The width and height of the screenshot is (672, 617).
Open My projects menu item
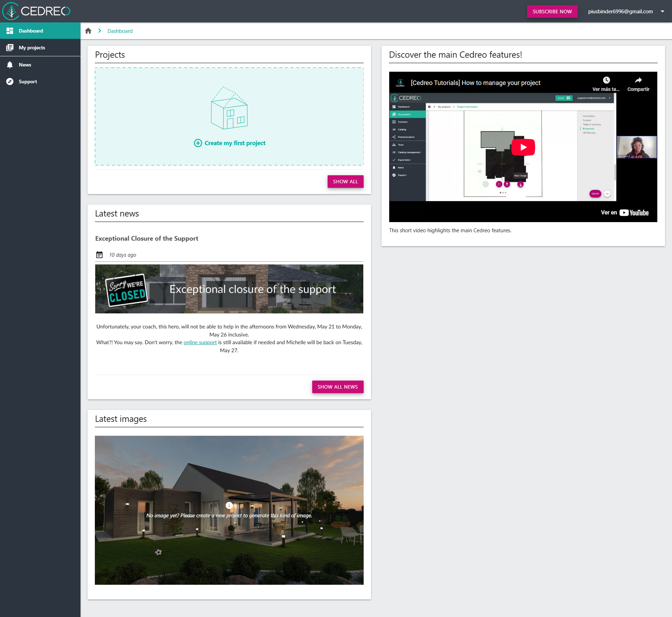(x=32, y=48)
